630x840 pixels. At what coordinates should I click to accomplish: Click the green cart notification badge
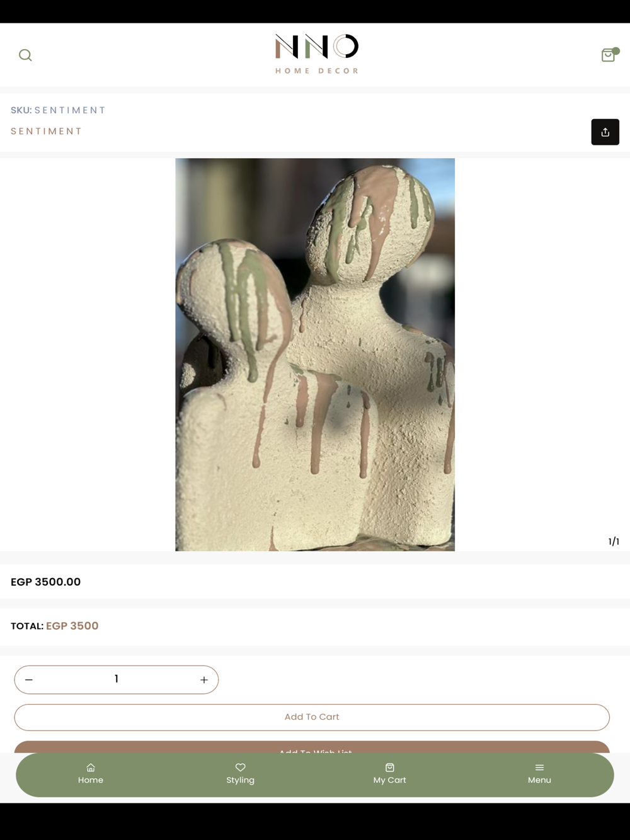point(616,51)
